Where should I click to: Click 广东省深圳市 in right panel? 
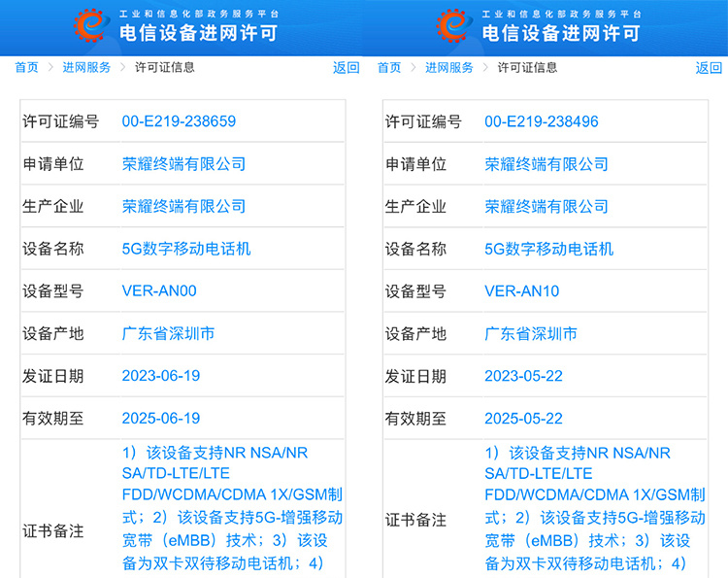point(531,333)
